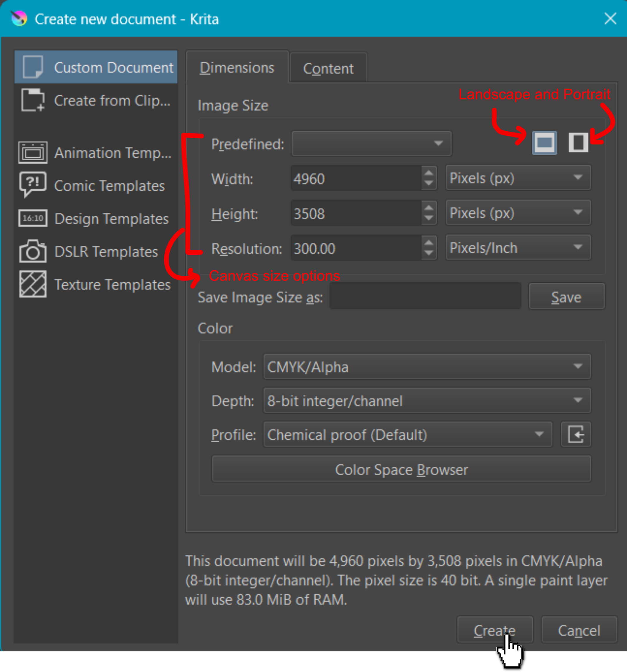The image size is (627, 672).
Task: Open the Width unit Pixels dropdown
Action: (x=518, y=178)
